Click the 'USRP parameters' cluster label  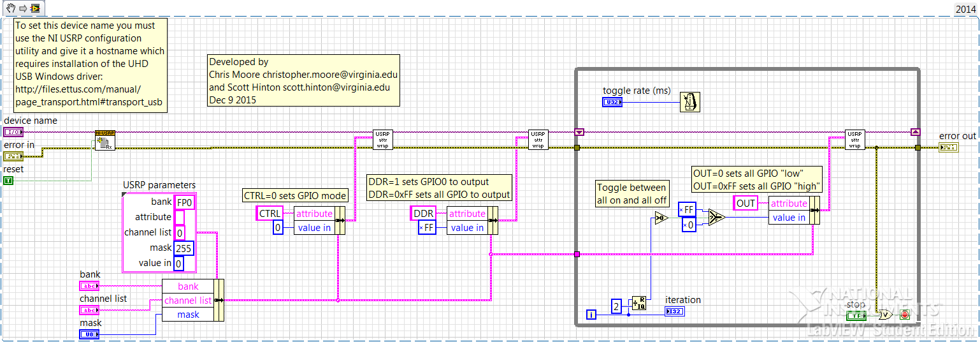click(x=159, y=185)
